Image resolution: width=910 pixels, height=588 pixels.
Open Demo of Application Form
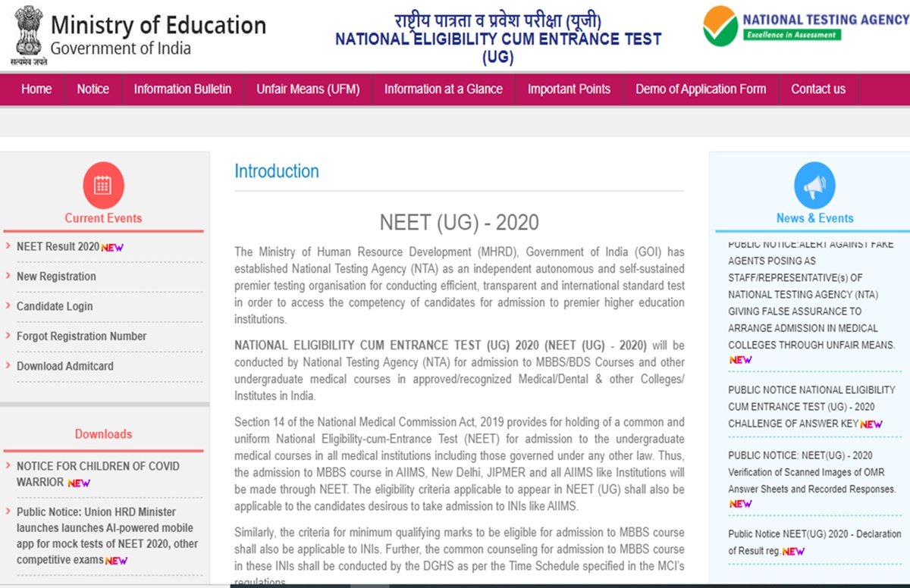(x=701, y=89)
